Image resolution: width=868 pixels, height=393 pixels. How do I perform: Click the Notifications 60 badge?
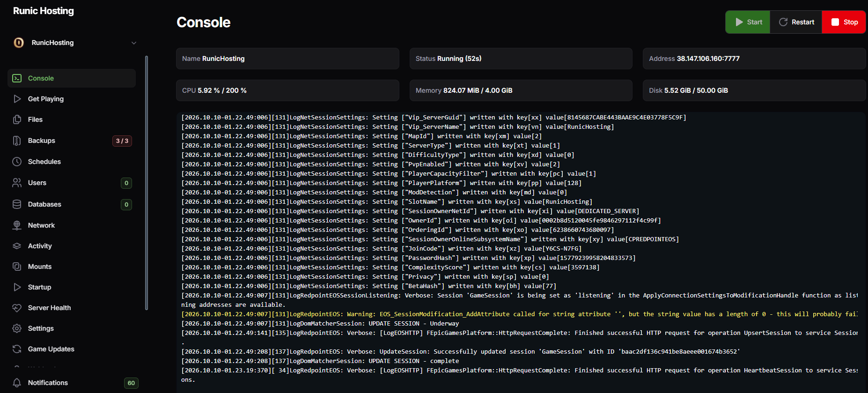click(x=131, y=383)
